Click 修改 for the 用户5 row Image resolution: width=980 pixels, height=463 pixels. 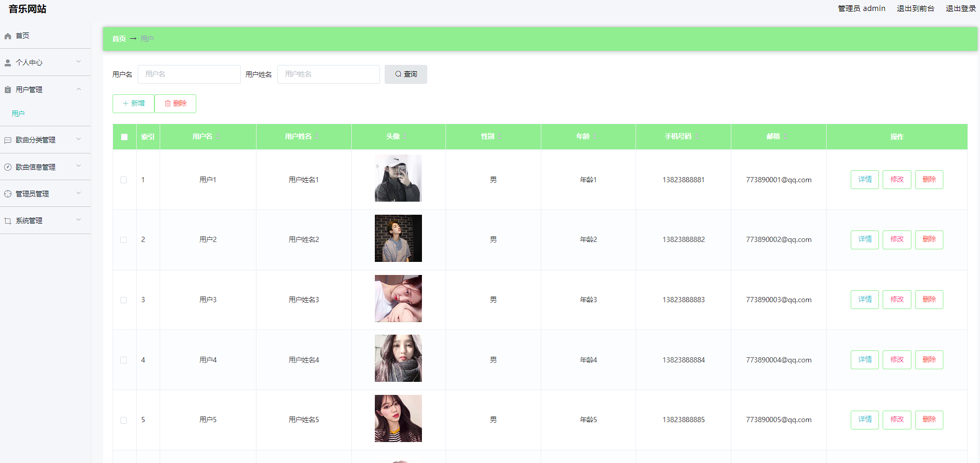point(897,420)
